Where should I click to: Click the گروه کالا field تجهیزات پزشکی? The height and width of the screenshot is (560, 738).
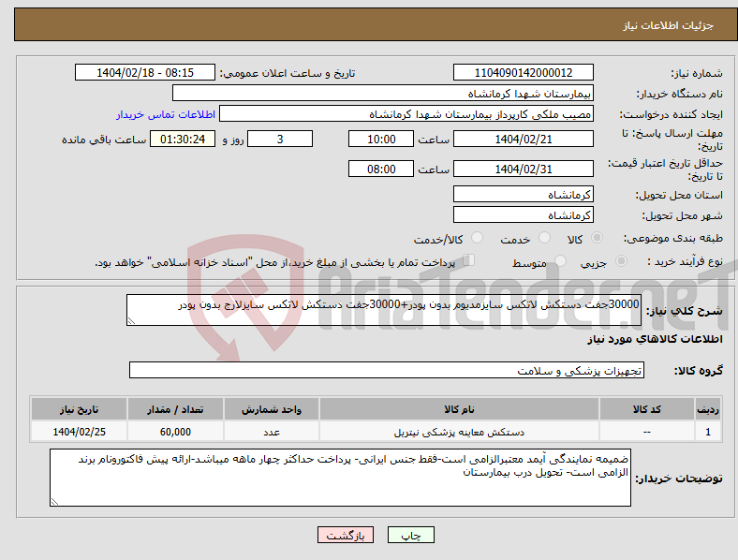coord(387,370)
